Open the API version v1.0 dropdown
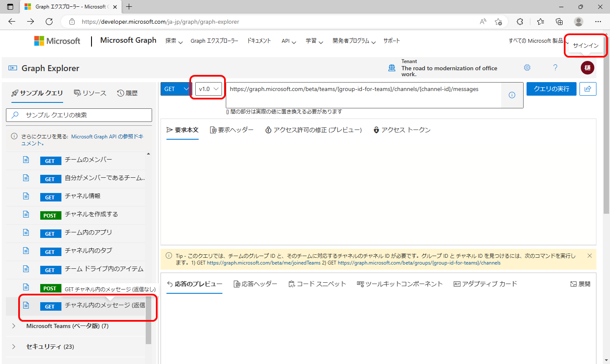The image size is (610, 364). pyautogui.click(x=208, y=89)
